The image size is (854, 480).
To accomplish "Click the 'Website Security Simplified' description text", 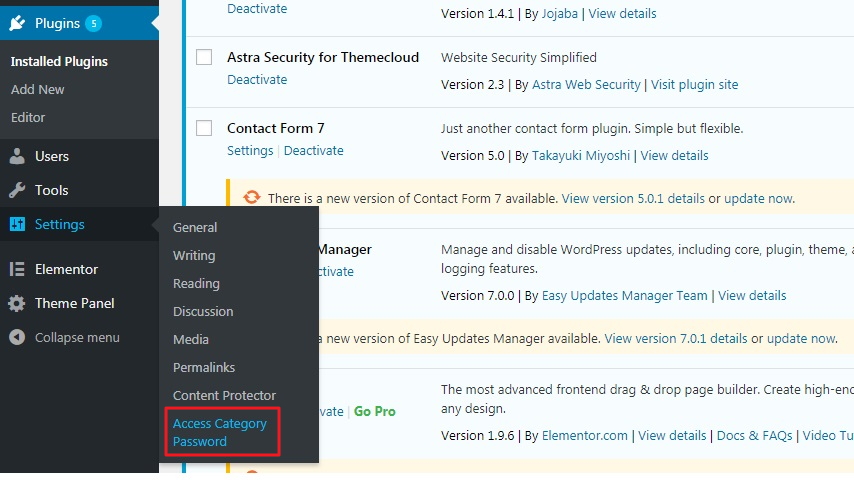I will [518, 57].
